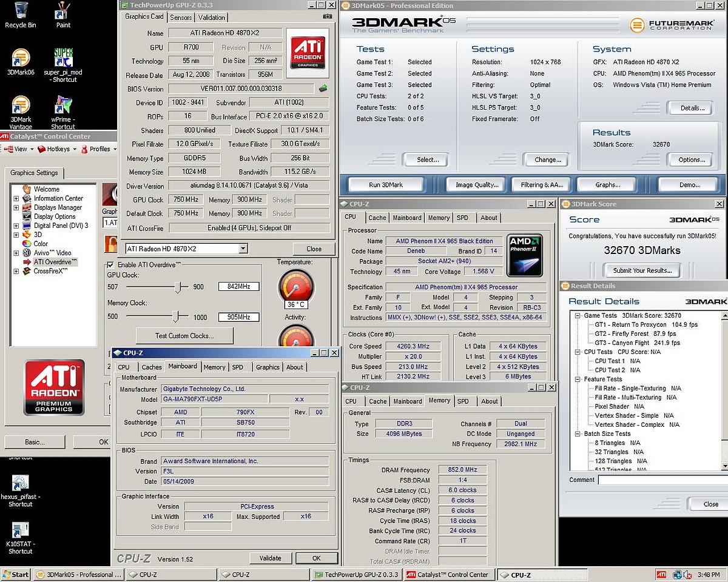This screenshot has height=582, width=728.
Task: Collapse the Batch Size Tests node
Action: (578, 433)
